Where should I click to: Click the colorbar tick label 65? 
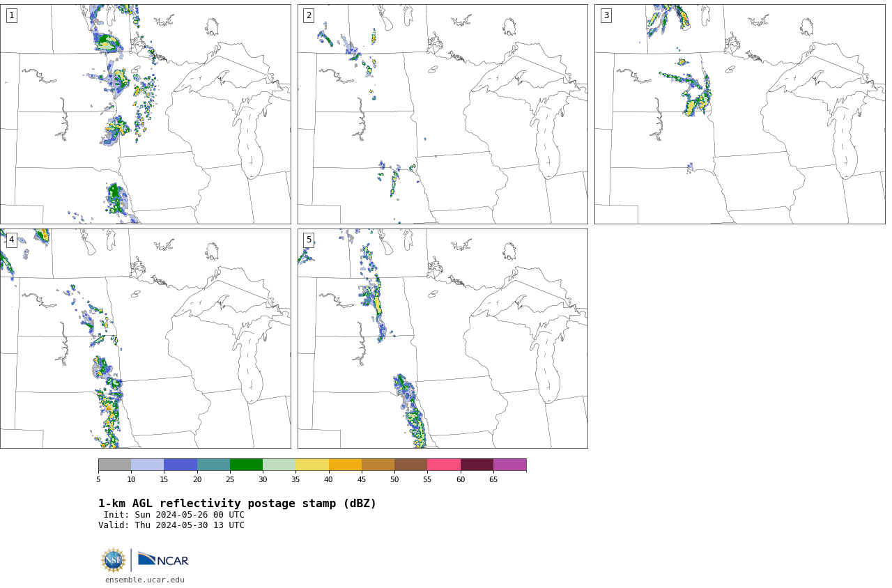coord(493,479)
